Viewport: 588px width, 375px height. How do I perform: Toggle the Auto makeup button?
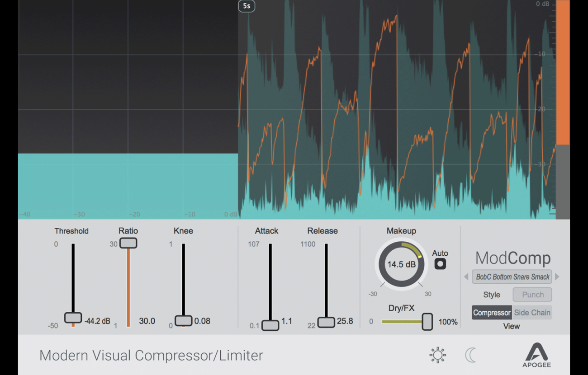click(x=440, y=264)
